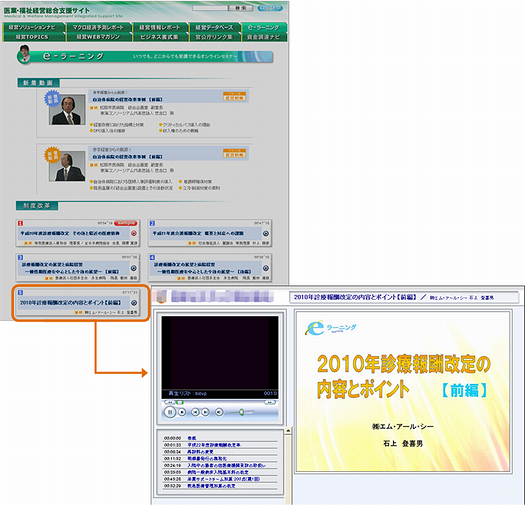The height and width of the screenshot is (505, 525).
Task: Open first presenter video thumbnail
Action: click(x=67, y=110)
